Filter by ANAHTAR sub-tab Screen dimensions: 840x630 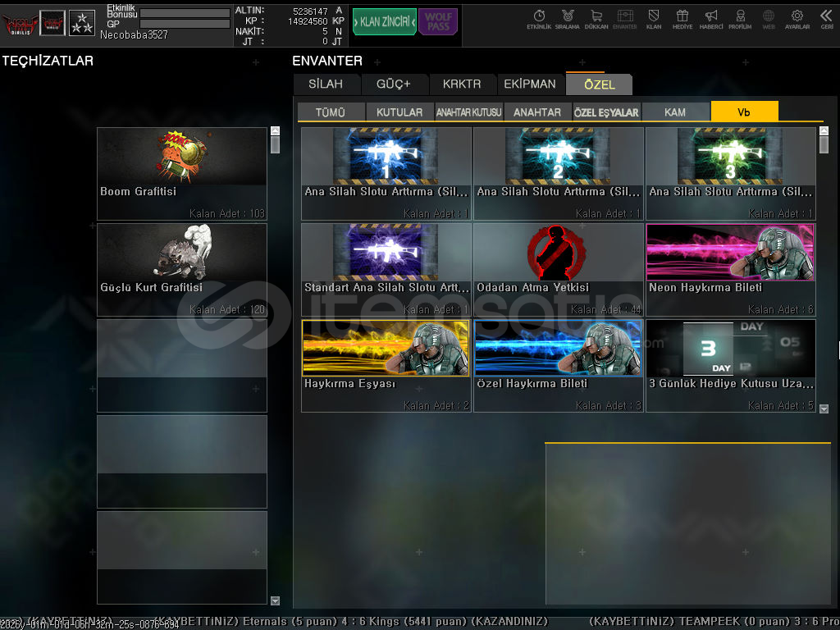(x=537, y=112)
